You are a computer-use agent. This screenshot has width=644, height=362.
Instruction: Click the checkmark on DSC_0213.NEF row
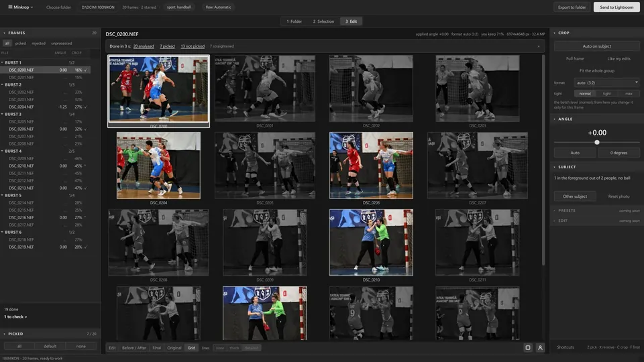coord(85,188)
